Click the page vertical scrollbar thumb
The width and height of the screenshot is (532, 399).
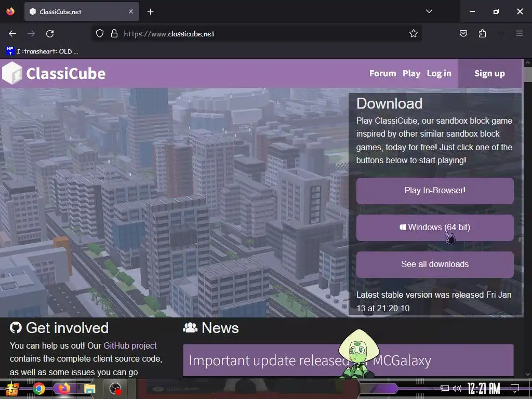pyautogui.click(x=528, y=74)
